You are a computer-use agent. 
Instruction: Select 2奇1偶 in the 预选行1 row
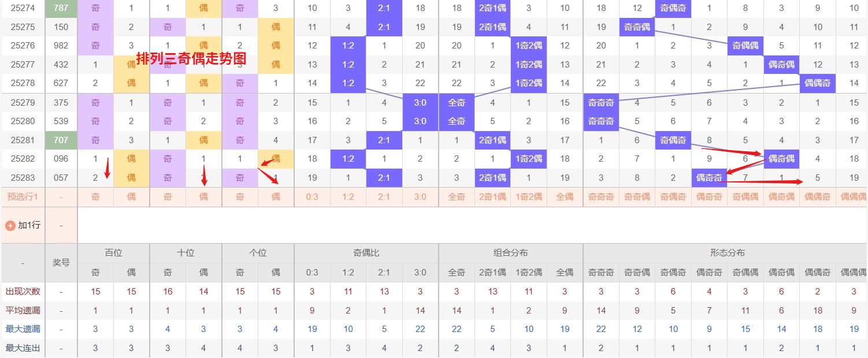click(x=492, y=197)
